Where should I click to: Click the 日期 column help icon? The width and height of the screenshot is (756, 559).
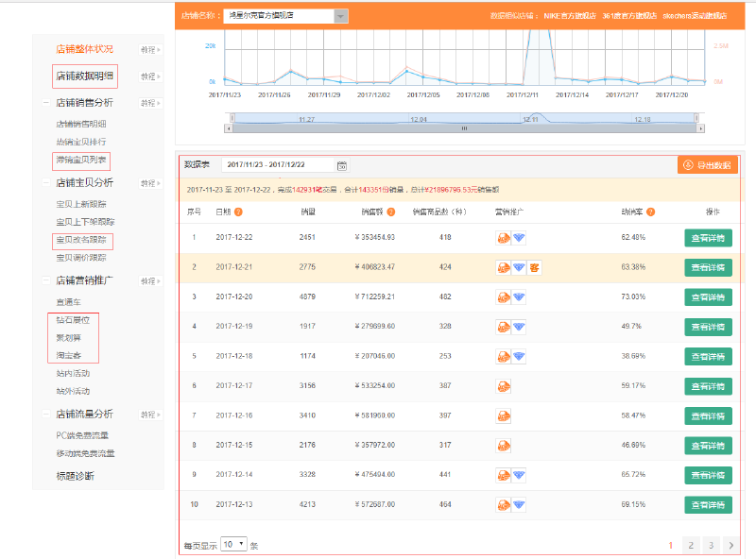click(238, 212)
